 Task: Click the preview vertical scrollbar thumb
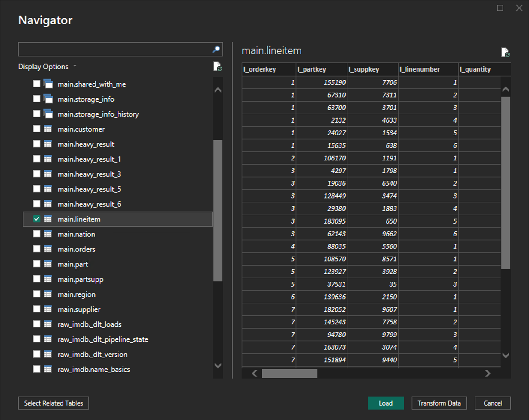coord(506,183)
